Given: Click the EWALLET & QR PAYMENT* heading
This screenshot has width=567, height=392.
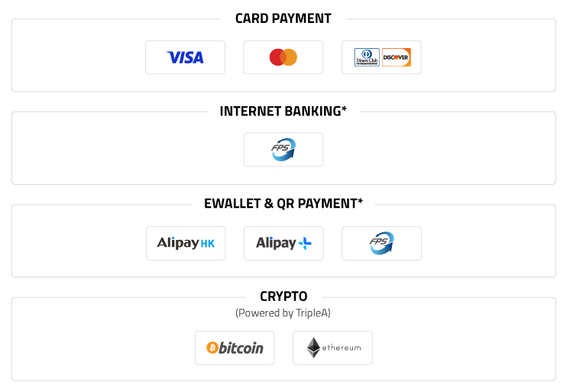Looking at the screenshot, I should tap(283, 203).
